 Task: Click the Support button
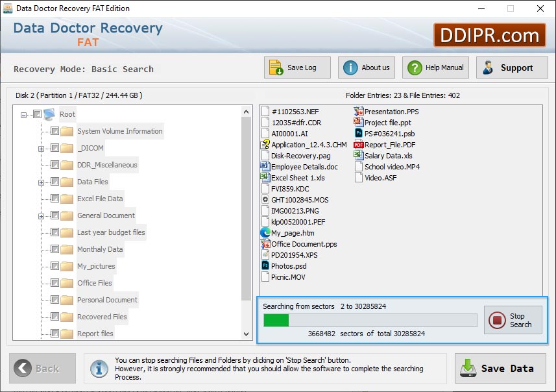tap(512, 67)
